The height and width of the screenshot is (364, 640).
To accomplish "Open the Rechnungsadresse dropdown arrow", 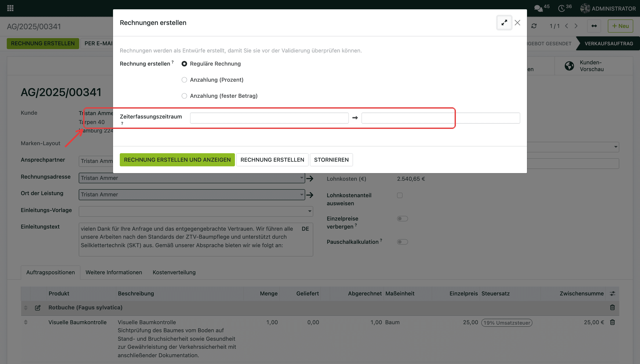I will 302,178.
